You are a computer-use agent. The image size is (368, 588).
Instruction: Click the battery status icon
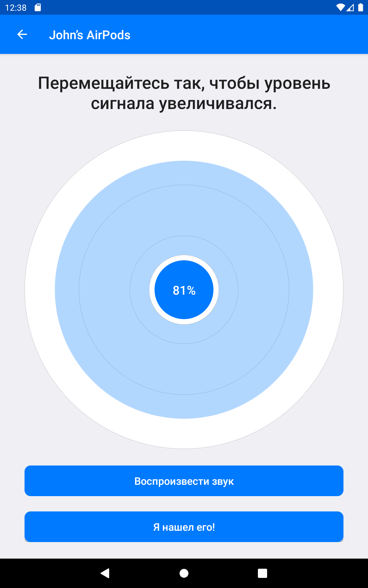coord(361,7)
